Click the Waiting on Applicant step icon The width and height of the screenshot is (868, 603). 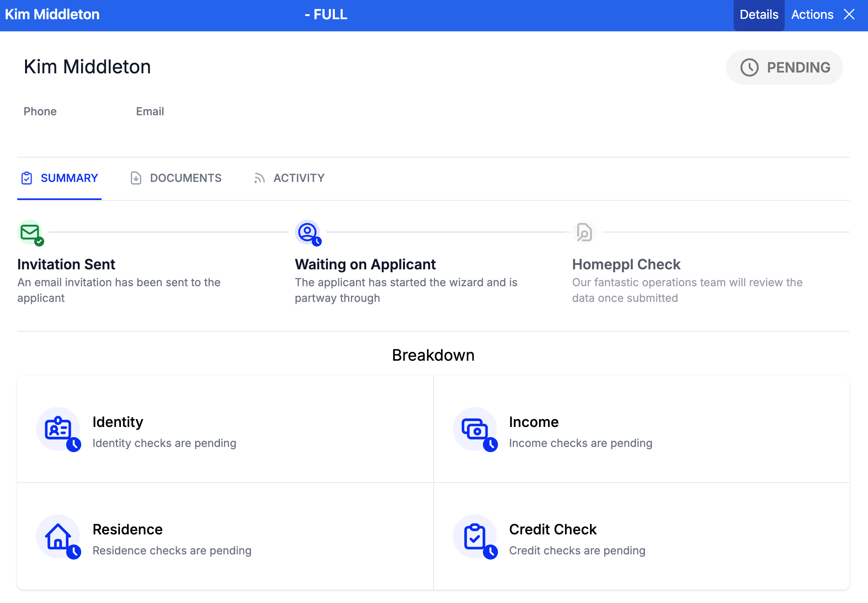tap(308, 232)
